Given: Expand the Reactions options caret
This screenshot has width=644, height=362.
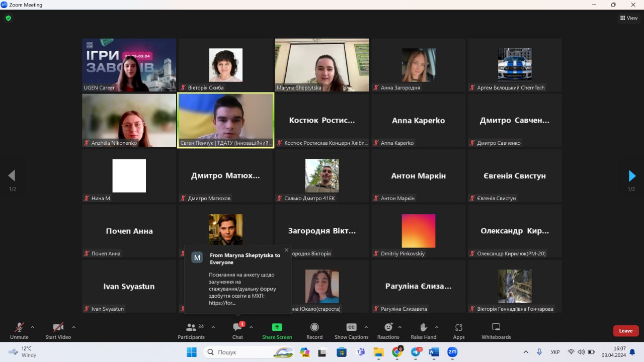Looking at the screenshot, I should (x=400, y=327).
